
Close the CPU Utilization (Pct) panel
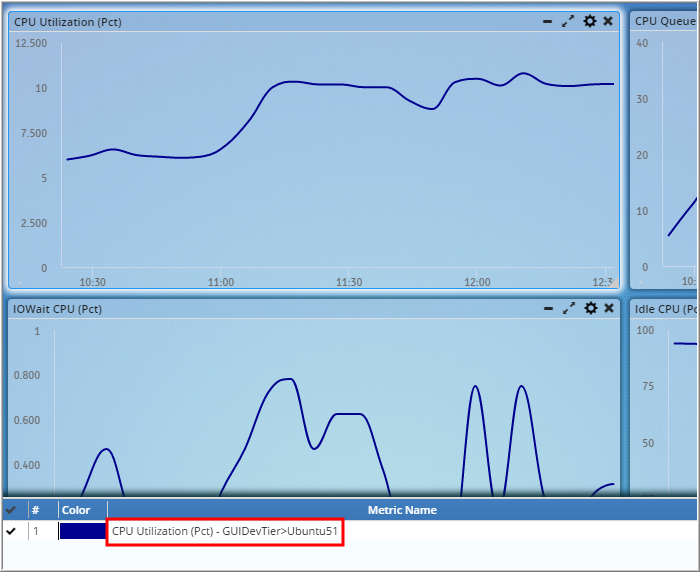click(608, 21)
